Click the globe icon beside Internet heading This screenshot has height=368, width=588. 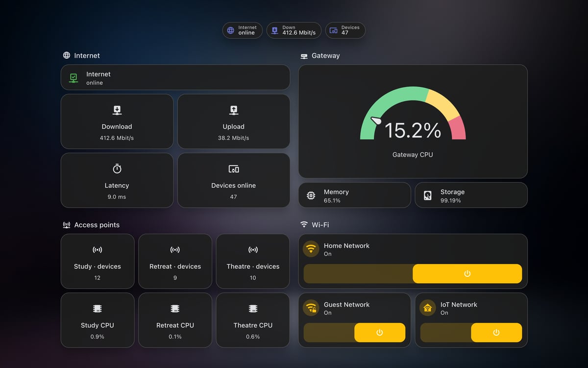tap(67, 55)
